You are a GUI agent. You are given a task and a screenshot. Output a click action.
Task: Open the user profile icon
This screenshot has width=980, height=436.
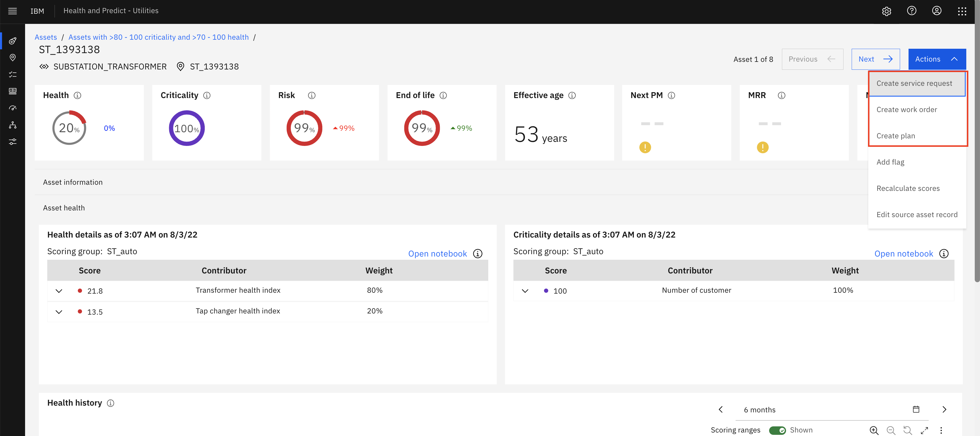(x=937, y=11)
